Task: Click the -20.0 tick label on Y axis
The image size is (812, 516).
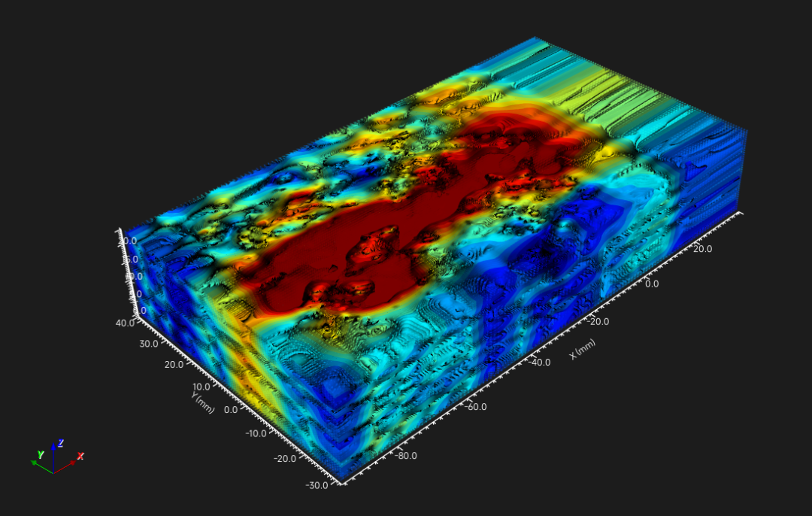Action: [285, 459]
